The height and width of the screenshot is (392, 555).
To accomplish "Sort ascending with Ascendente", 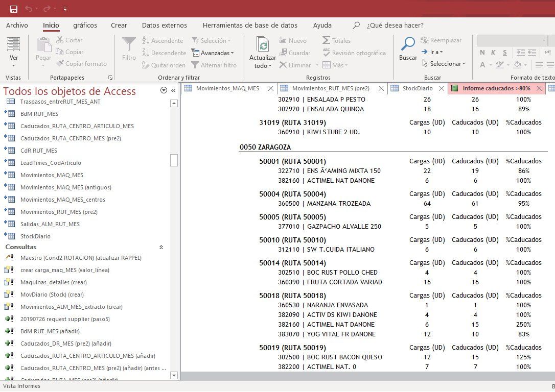I will 163,40.
